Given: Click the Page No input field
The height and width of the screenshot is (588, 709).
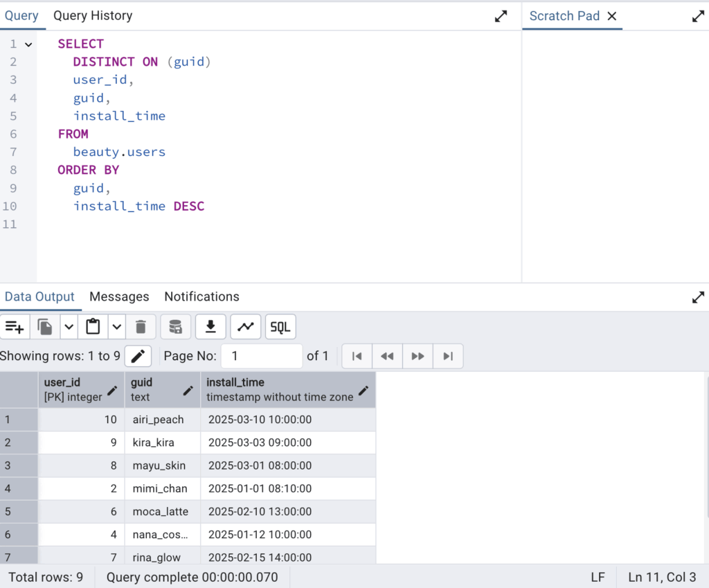Looking at the screenshot, I should [x=261, y=356].
